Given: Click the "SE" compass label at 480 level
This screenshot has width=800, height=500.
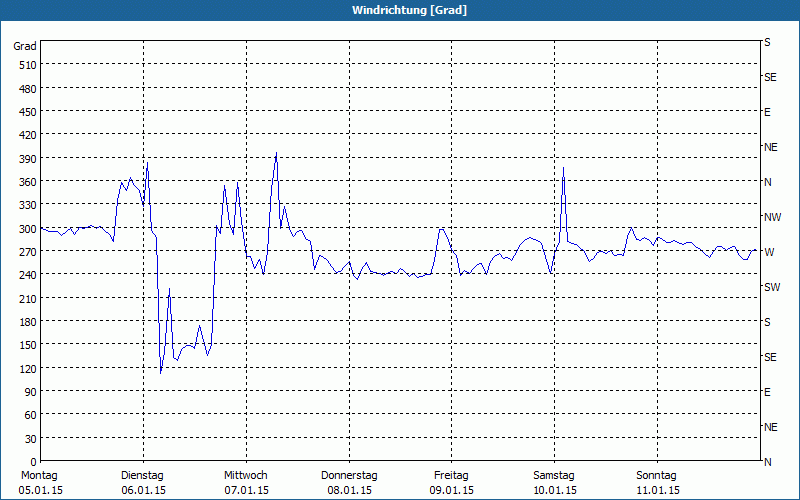Looking at the screenshot, I should (770, 78).
